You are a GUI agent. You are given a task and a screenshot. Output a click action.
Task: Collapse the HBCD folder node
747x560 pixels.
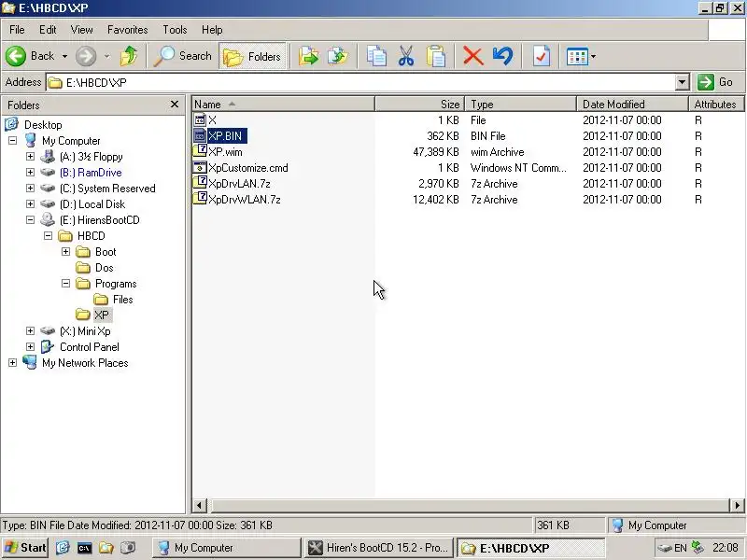point(49,236)
